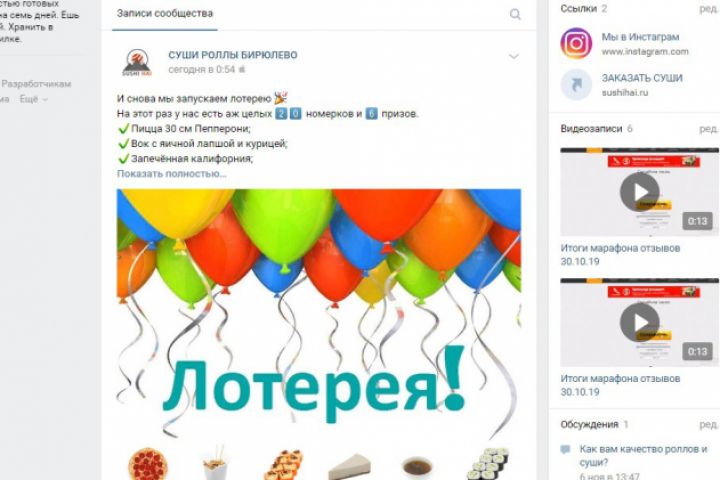Click the search magnifier in community posts

click(515, 14)
